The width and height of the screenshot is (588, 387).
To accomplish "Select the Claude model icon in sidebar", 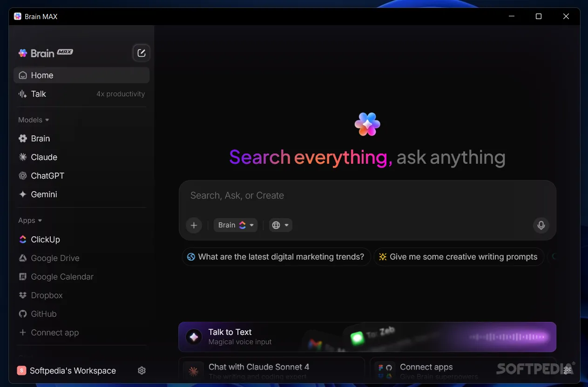I will 22,157.
